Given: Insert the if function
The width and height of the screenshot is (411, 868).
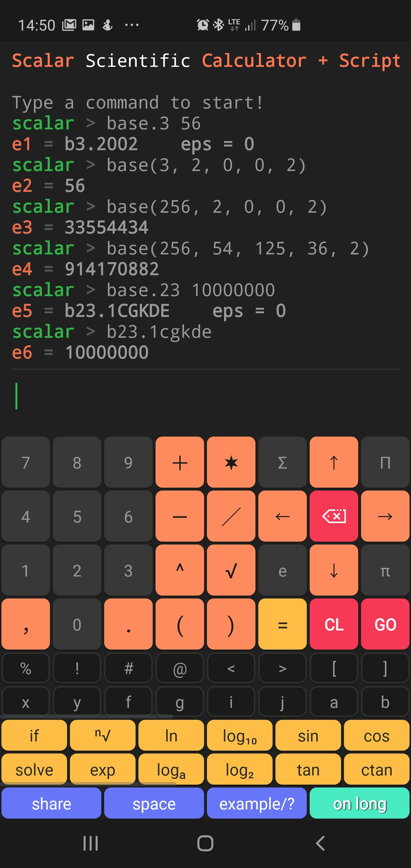Looking at the screenshot, I should point(34,735).
